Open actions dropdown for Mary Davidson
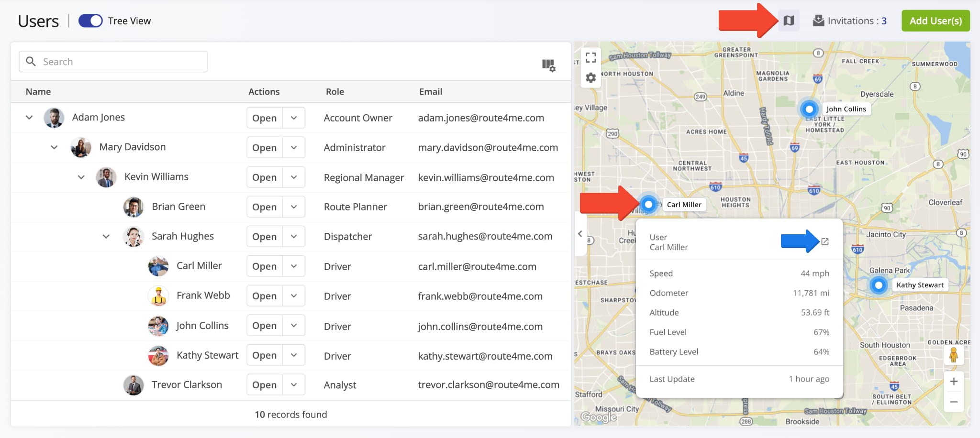Image resolution: width=980 pixels, height=438 pixels. coord(294,147)
